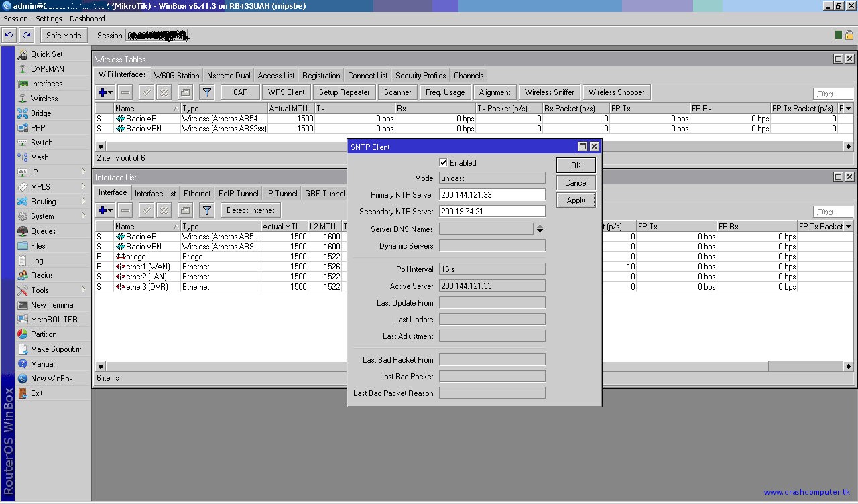Switch to the EoIP Tunnel tab
This screenshot has height=504, width=858.
point(238,194)
